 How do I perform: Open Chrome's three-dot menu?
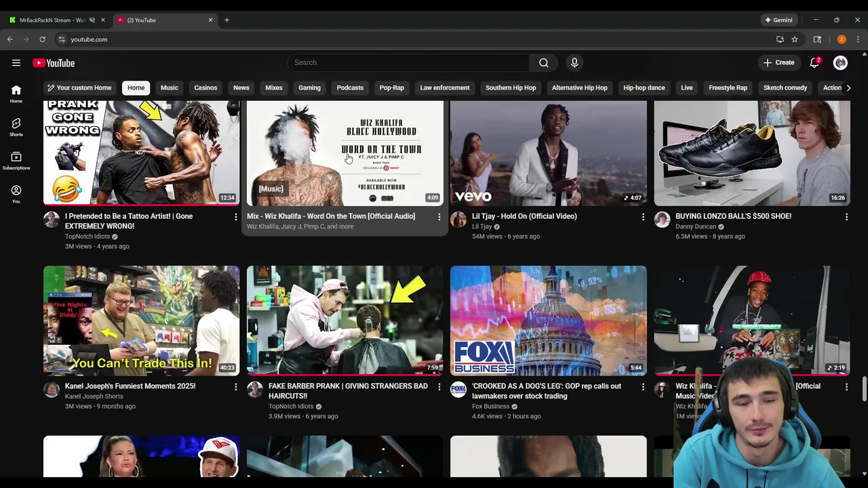coord(858,39)
